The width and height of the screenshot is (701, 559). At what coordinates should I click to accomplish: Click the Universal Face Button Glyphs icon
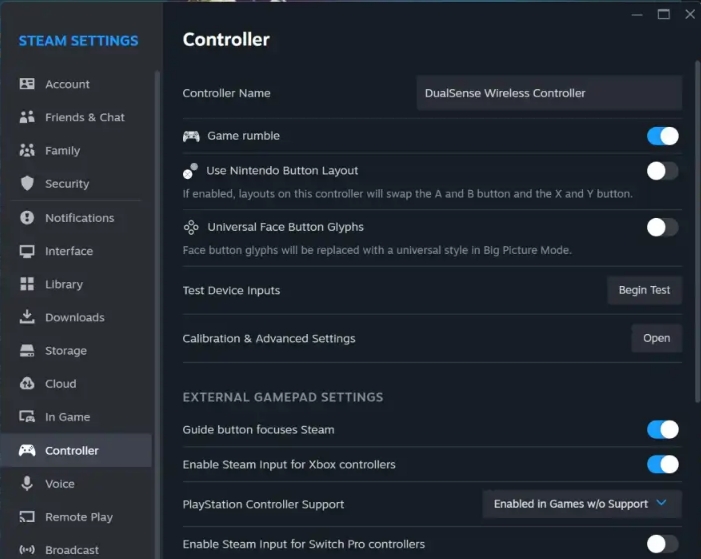pyautogui.click(x=191, y=227)
